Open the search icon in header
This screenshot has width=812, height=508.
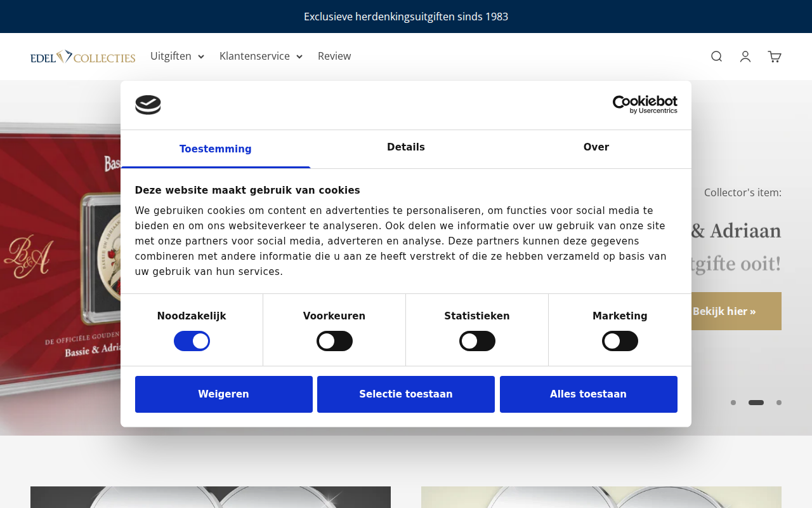[716, 57]
